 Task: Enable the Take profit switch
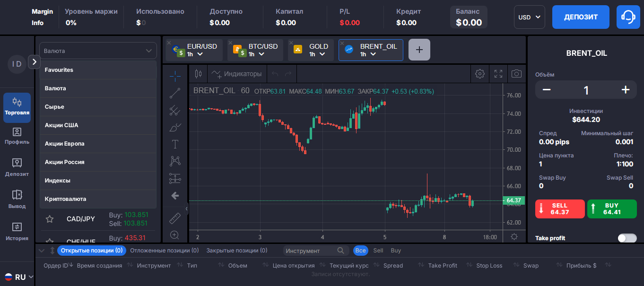627,238
